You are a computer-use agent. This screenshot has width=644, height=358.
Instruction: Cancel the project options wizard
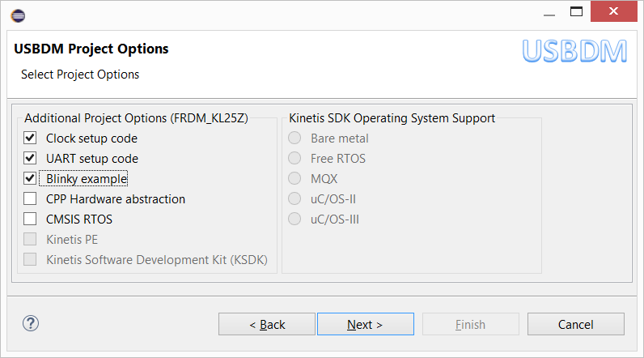click(x=576, y=325)
